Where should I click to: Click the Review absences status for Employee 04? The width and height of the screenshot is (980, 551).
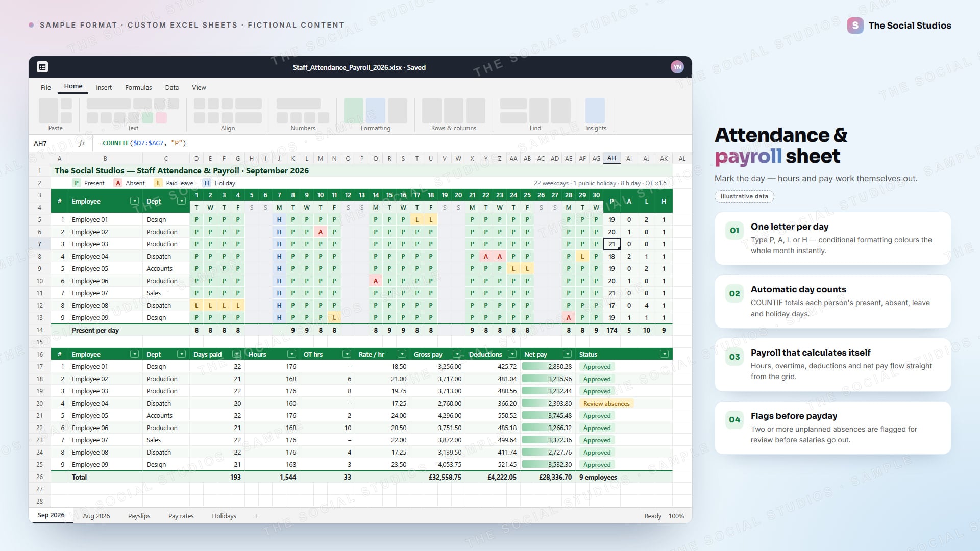pyautogui.click(x=606, y=404)
